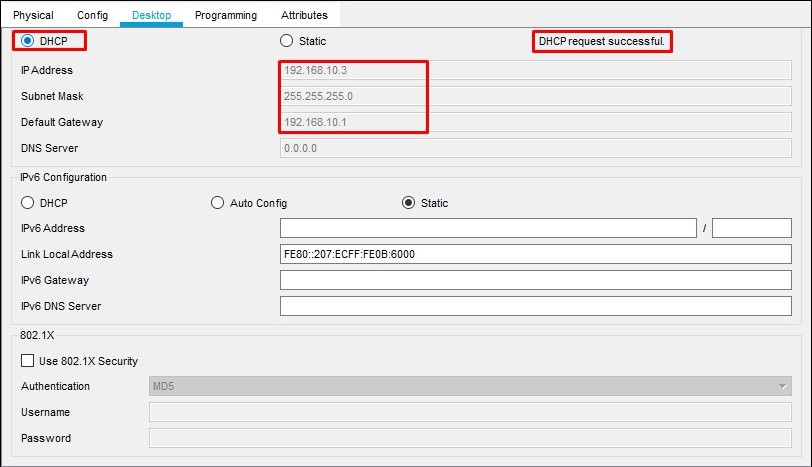Focus the IPv6 Address input field
This screenshot has width=812, height=467.
click(x=488, y=228)
